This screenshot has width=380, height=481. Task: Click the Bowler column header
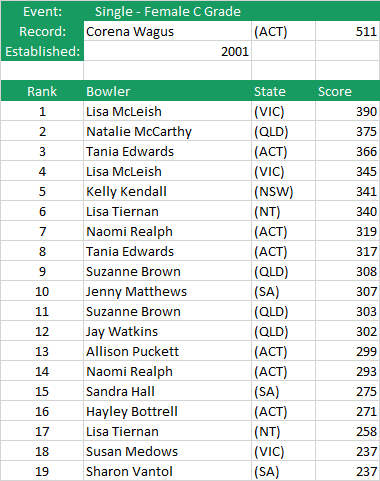pos(167,91)
